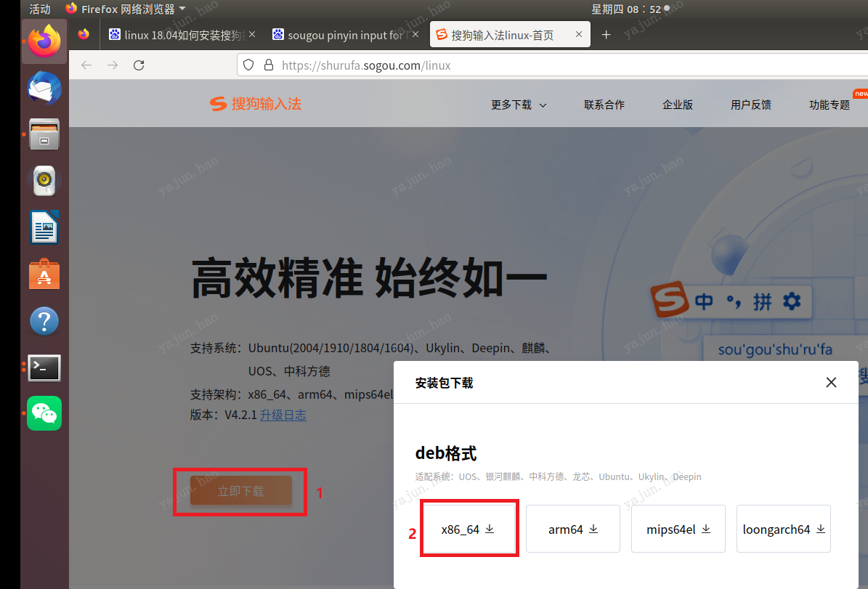
Task: Open the Help icon in dock
Action: 44,321
